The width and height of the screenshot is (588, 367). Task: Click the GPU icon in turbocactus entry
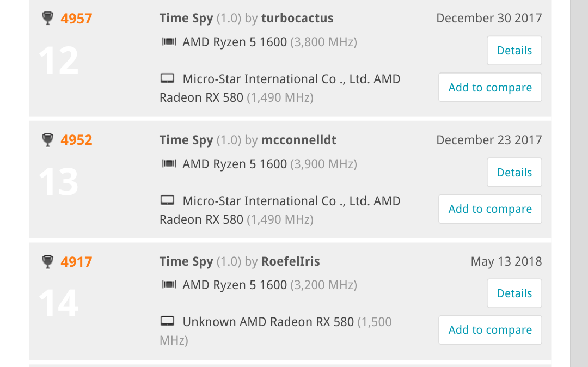[168, 79]
